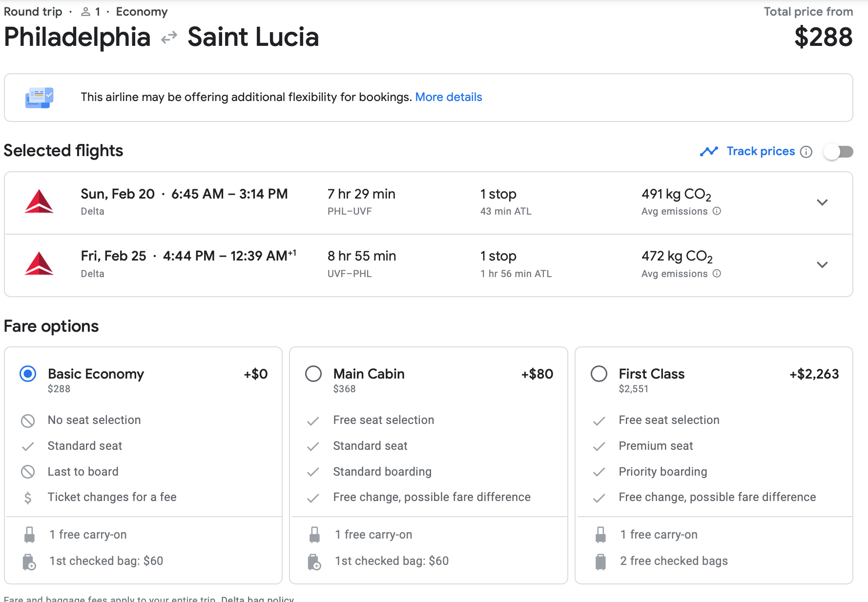868x602 pixels.
Task: Click checkmark beside First Class Priority boarding
Action: coord(599,472)
